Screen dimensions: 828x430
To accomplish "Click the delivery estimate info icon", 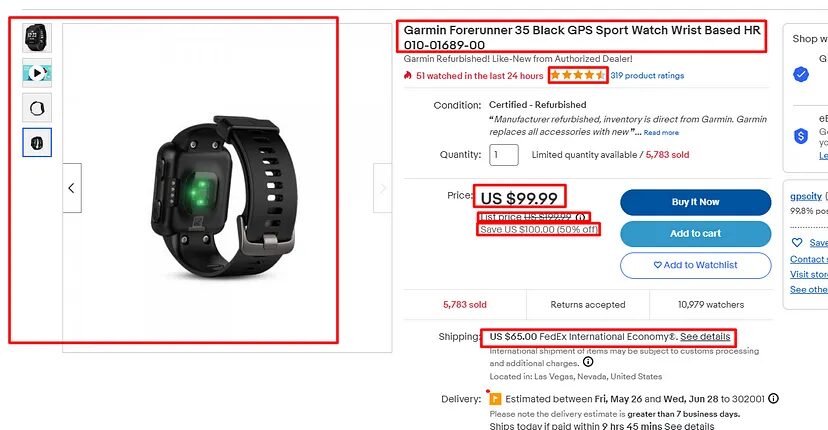I will [x=773, y=398].
